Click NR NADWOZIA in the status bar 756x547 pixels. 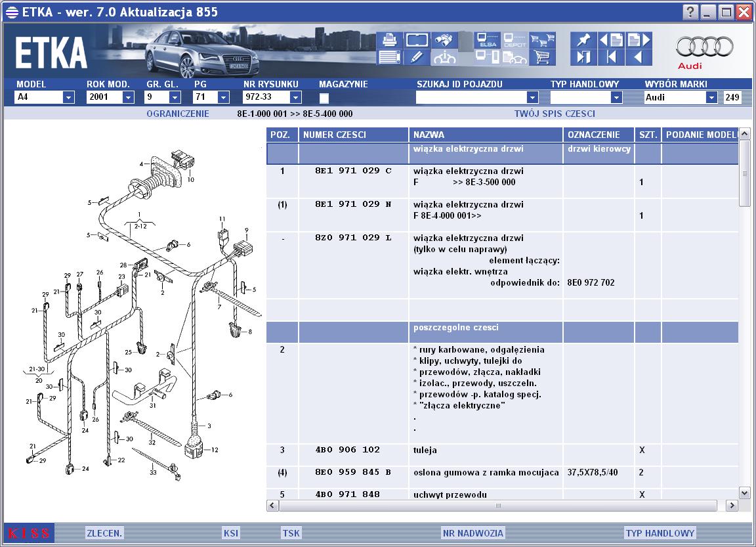(x=473, y=533)
